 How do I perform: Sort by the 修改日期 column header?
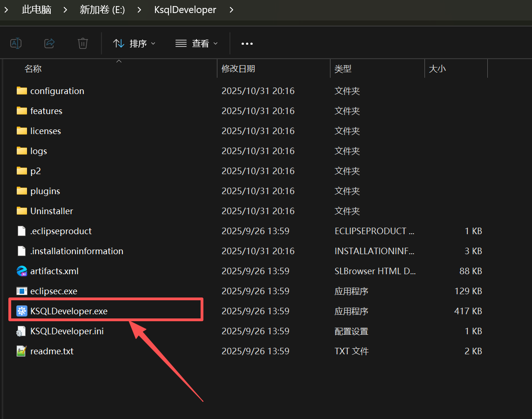[x=238, y=69]
